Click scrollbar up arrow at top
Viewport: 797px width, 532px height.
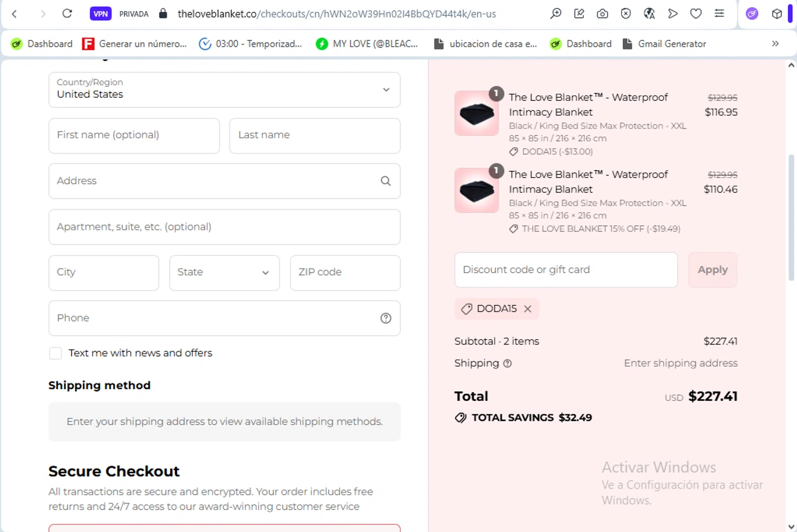(x=791, y=65)
